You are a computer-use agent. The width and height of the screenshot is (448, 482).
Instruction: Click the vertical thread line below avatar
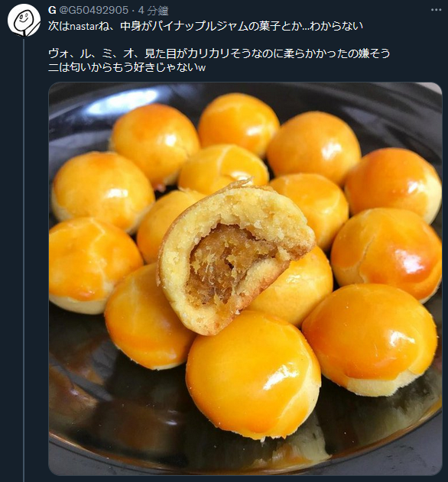point(24,260)
